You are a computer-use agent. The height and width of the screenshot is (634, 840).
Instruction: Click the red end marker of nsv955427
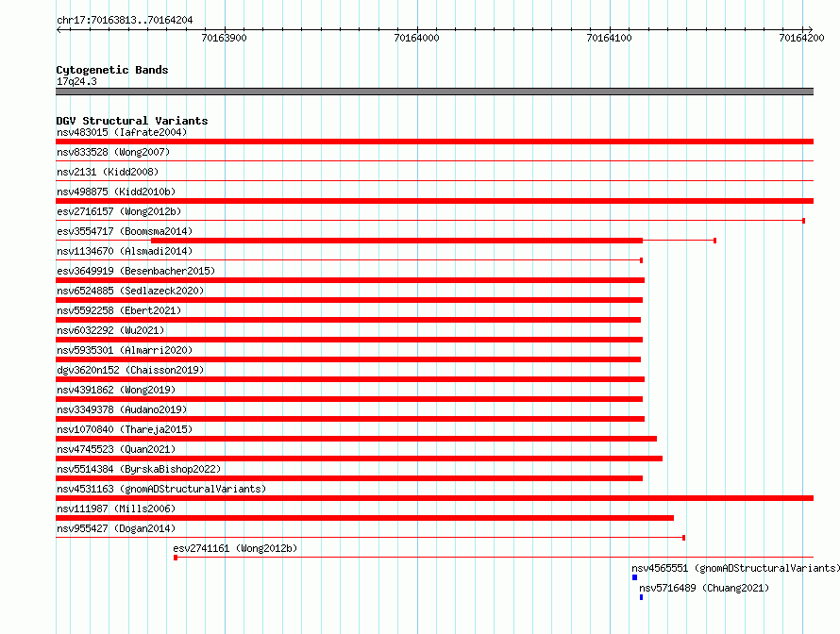[x=683, y=538]
